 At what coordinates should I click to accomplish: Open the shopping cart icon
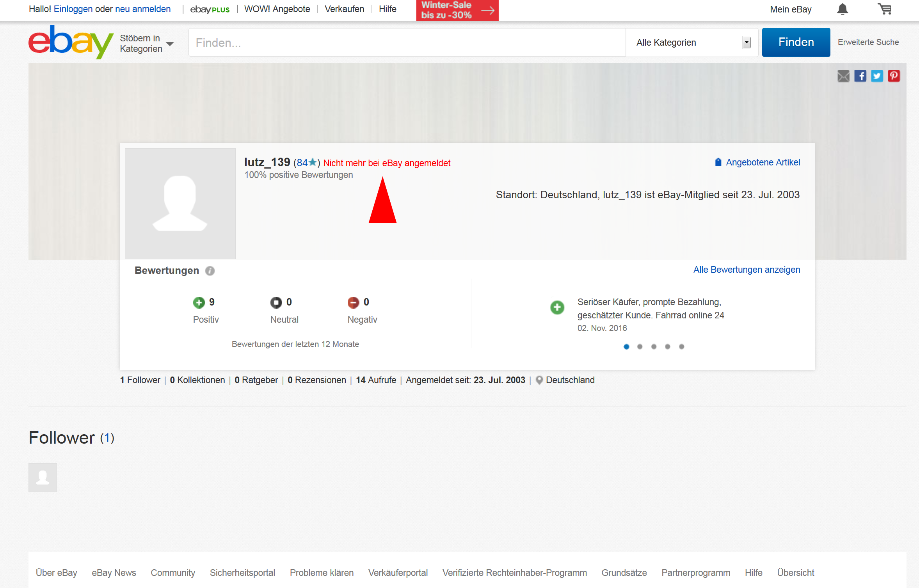tap(885, 9)
